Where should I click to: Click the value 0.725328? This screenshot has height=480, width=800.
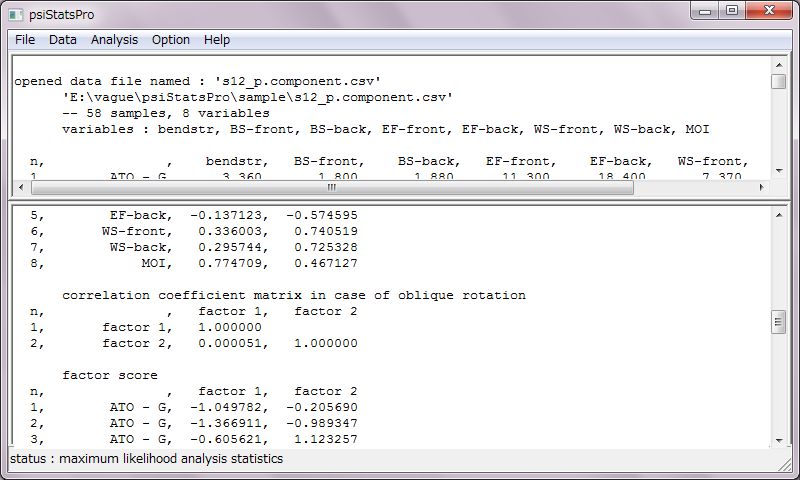pos(326,247)
